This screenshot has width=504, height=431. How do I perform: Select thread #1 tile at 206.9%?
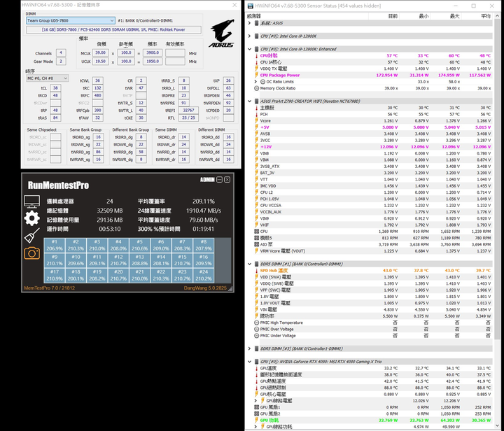tap(55, 245)
